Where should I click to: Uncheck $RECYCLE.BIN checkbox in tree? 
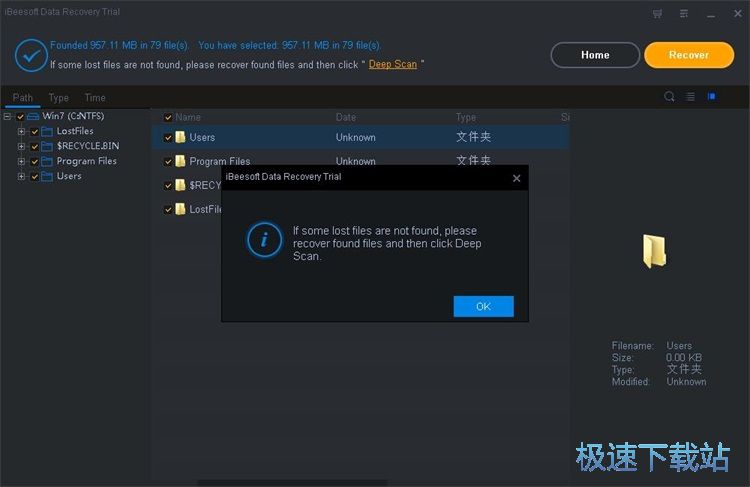34,146
